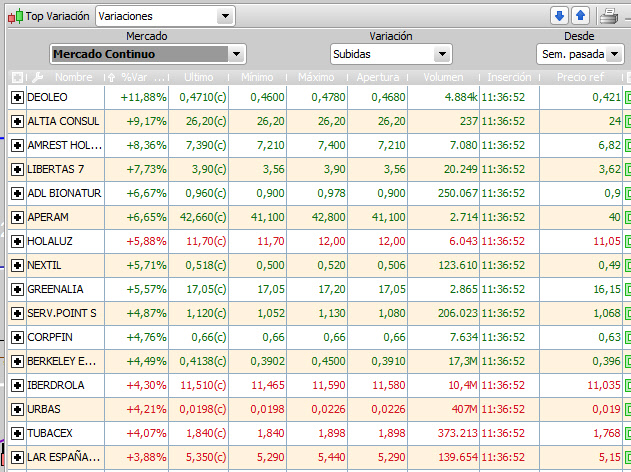
Task: Open the Variaciones dropdown
Action: 225,16
